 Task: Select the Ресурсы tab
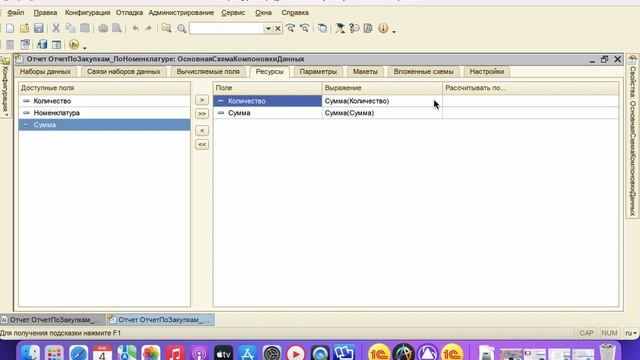click(269, 71)
